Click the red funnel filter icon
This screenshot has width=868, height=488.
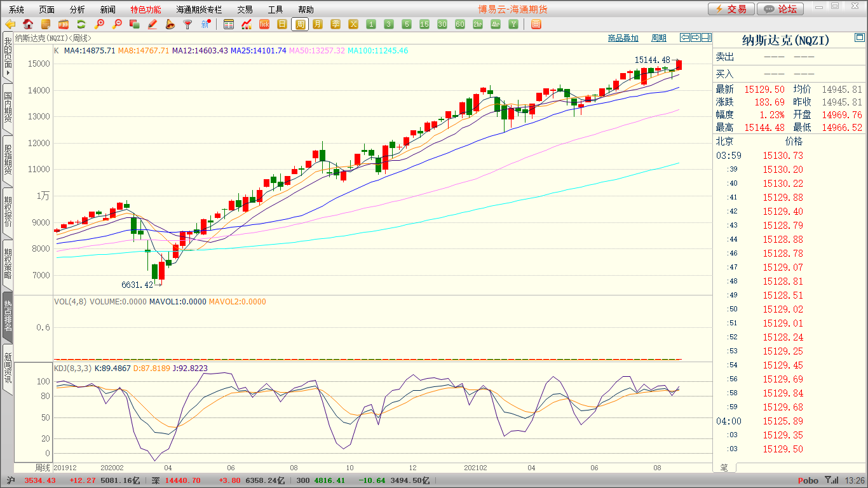(187, 24)
